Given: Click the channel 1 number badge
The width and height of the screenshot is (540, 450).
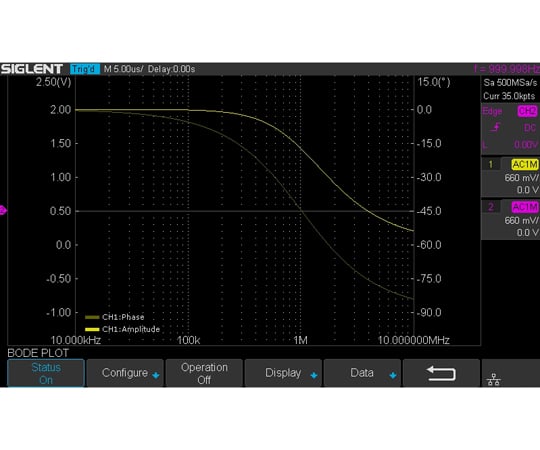Looking at the screenshot, I should pos(490,164).
